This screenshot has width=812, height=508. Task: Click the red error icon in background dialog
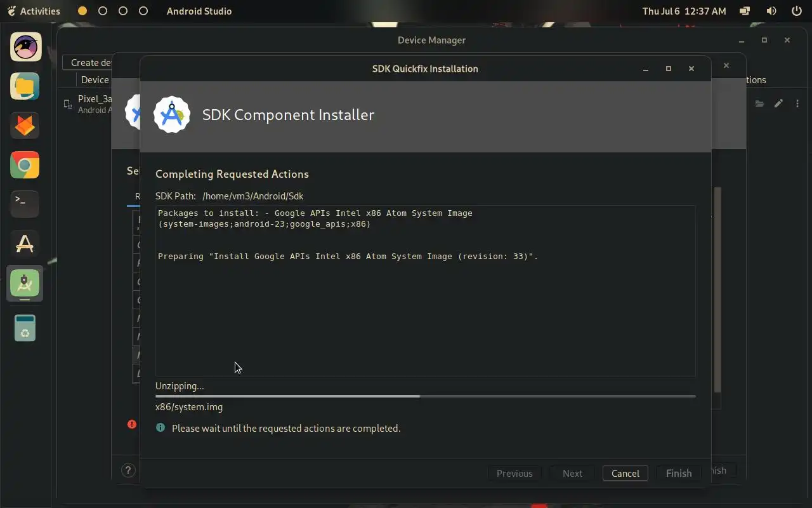tap(132, 424)
